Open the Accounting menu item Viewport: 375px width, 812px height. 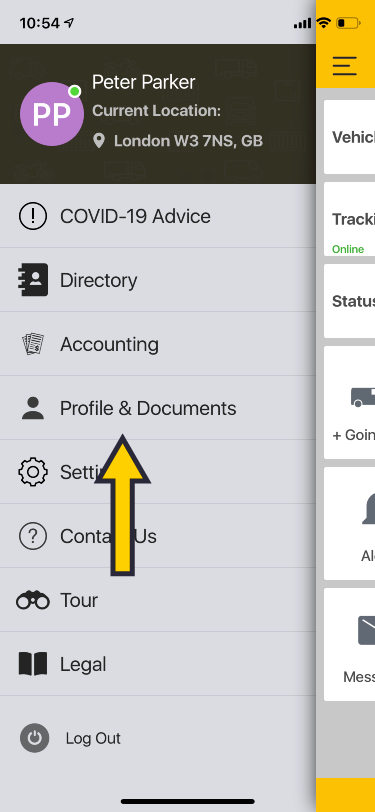point(158,344)
